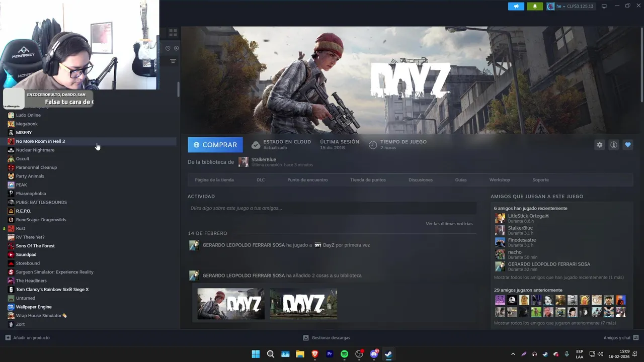
Task: Show DayZ game info icon
Action: coord(614,145)
